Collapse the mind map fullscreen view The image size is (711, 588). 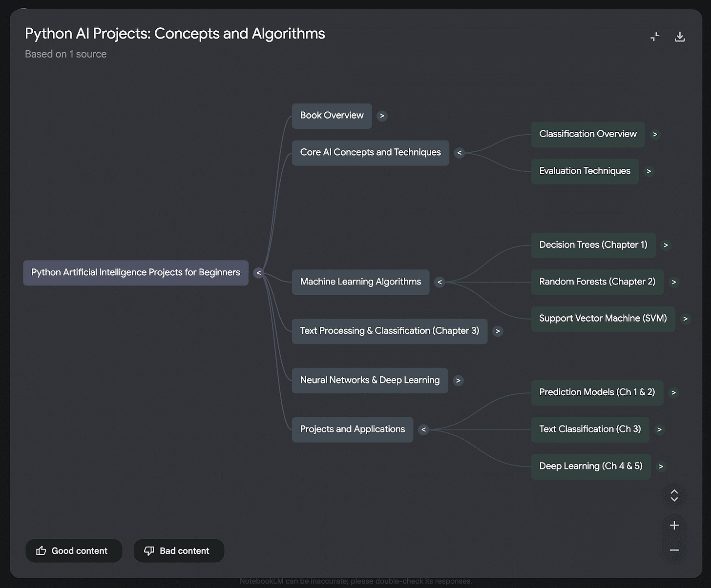[655, 37]
